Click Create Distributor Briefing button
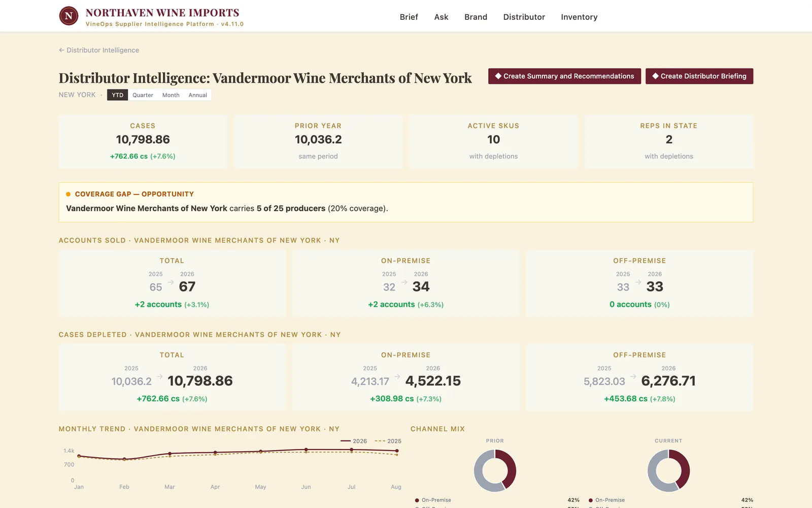This screenshot has width=812, height=508. tap(699, 76)
